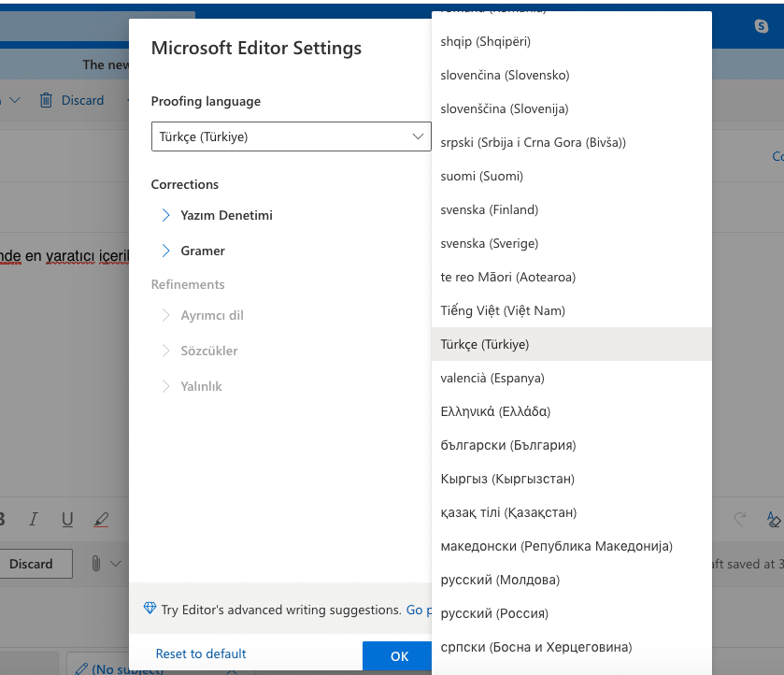Select svenska (Finland) language

coord(572,209)
